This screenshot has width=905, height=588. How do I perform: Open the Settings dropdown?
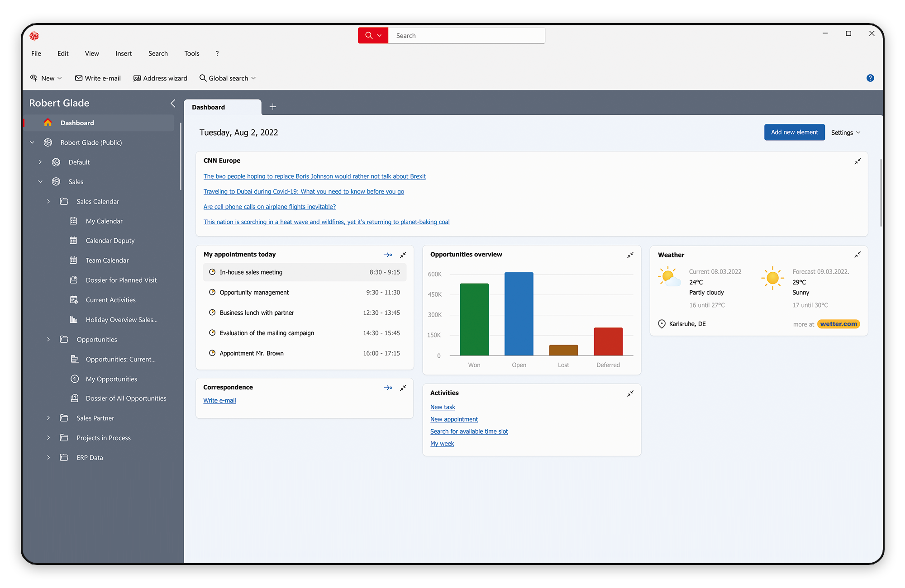pos(845,132)
